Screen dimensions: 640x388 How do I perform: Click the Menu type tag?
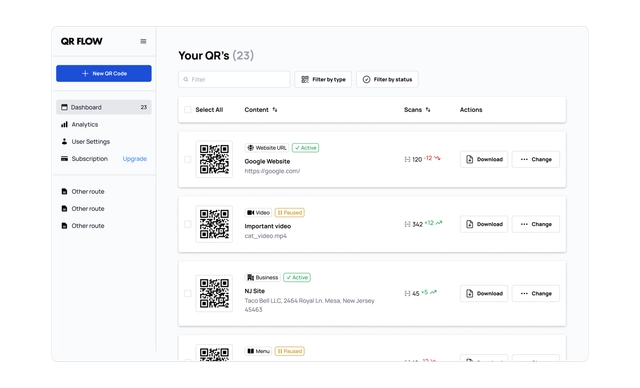click(258, 351)
